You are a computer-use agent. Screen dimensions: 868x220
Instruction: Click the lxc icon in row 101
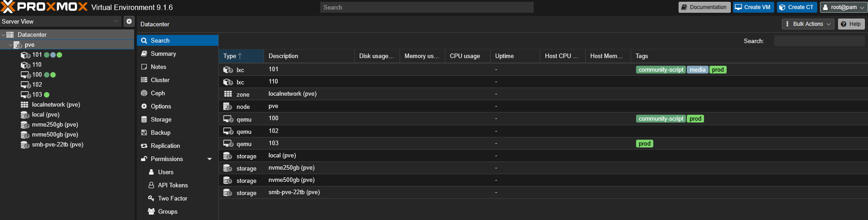coord(228,70)
